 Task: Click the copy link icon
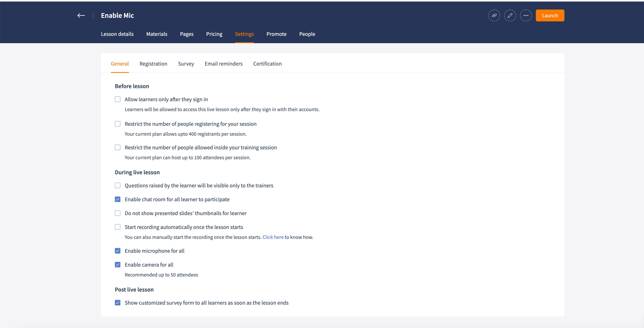[494, 15]
